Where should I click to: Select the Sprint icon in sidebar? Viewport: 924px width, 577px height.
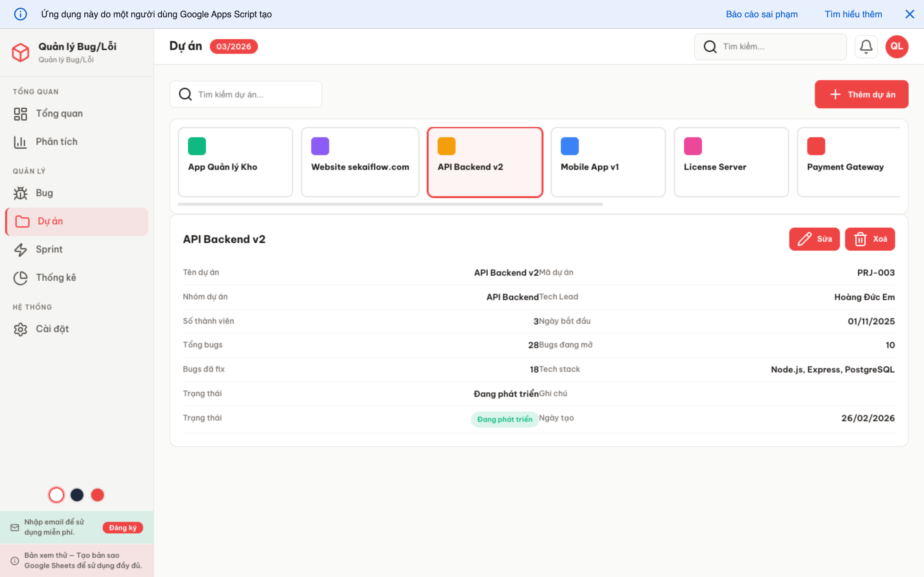pyautogui.click(x=21, y=249)
